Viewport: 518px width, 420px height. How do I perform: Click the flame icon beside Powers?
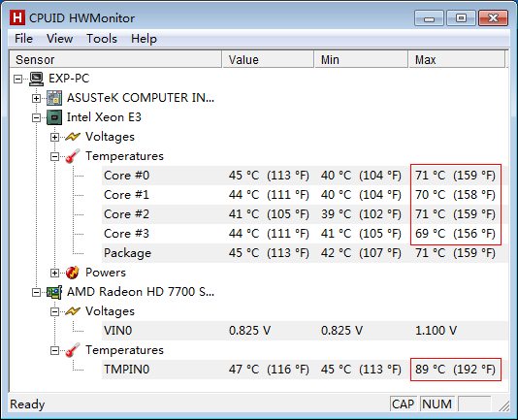point(73,273)
